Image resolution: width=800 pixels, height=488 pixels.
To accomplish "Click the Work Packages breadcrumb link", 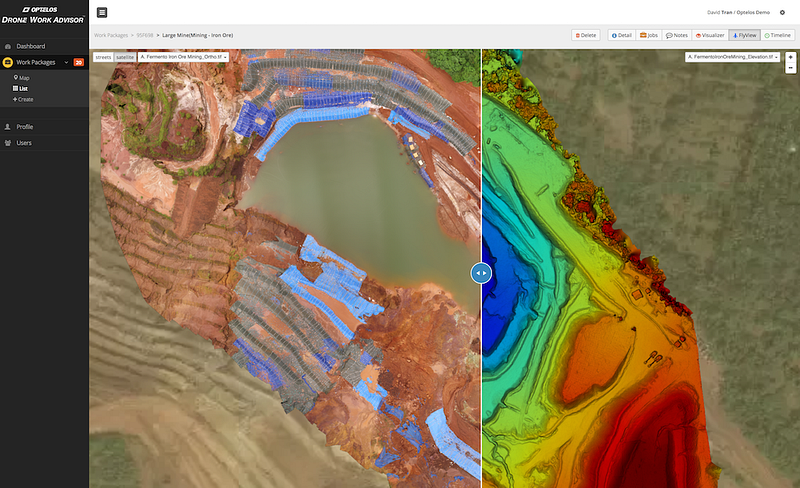I will click(x=111, y=35).
